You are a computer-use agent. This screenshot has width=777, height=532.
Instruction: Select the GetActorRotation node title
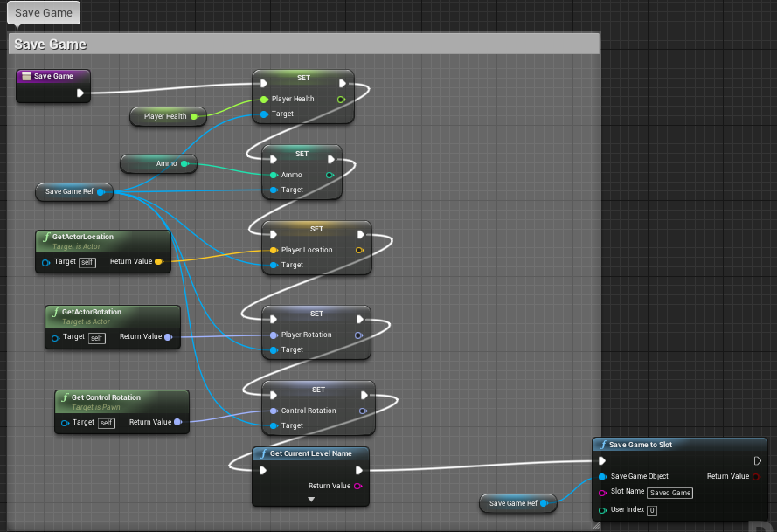tap(92, 312)
